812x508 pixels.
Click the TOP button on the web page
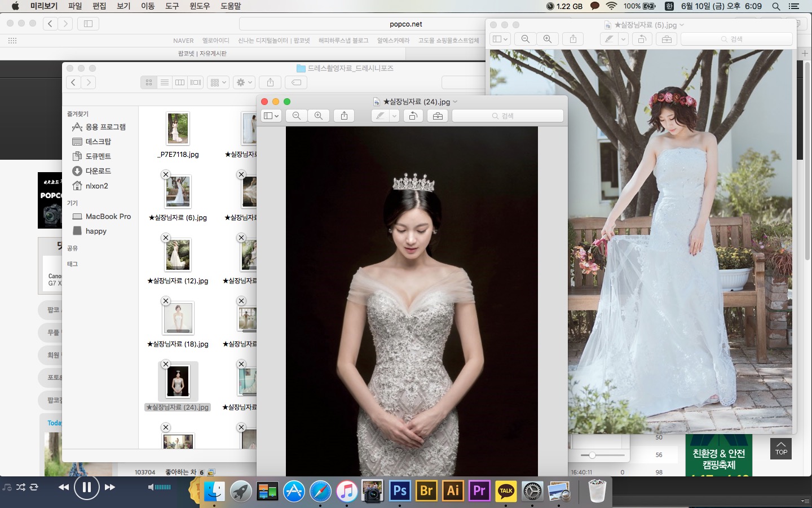tap(781, 449)
